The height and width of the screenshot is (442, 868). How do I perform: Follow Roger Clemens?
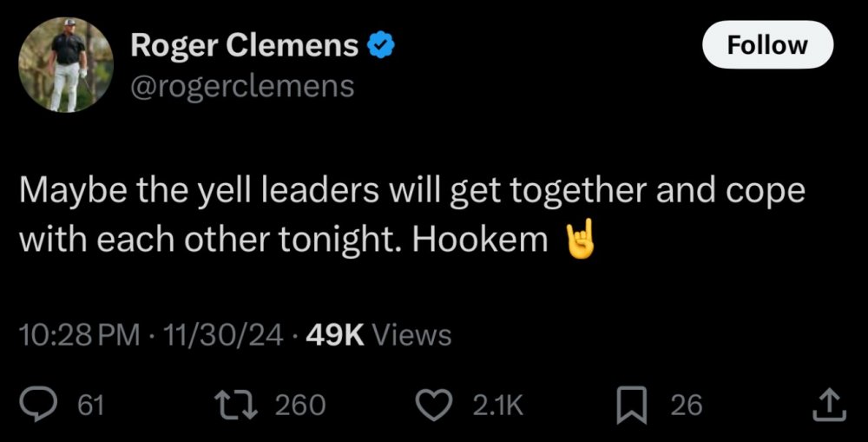click(766, 45)
